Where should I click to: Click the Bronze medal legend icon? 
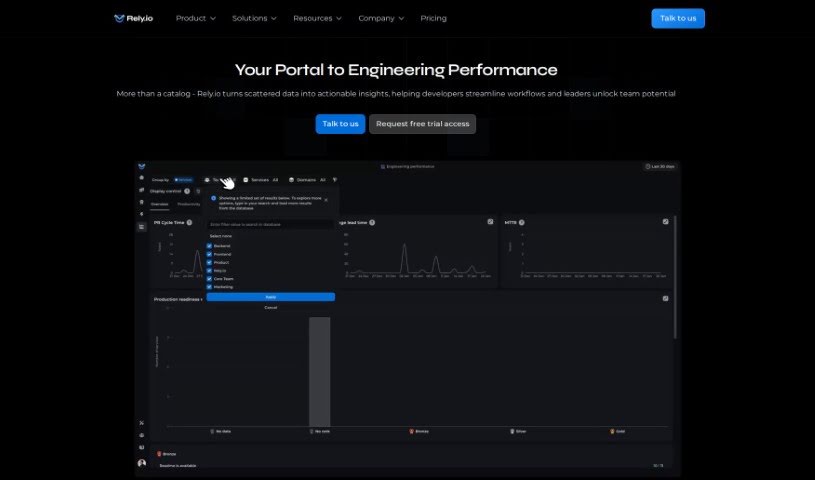click(x=412, y=431)
